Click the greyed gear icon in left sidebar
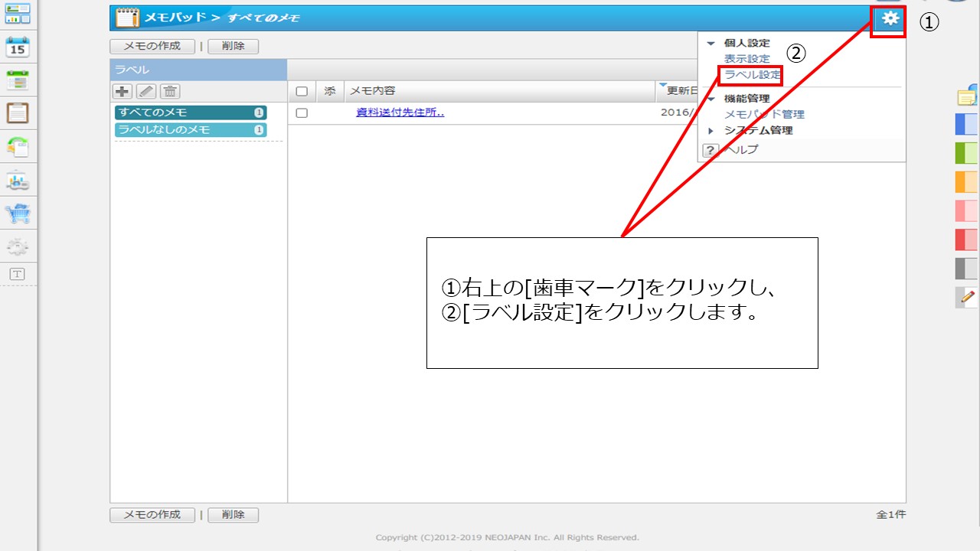The height and width of the screenshot is (551, 980). (17, 246)
